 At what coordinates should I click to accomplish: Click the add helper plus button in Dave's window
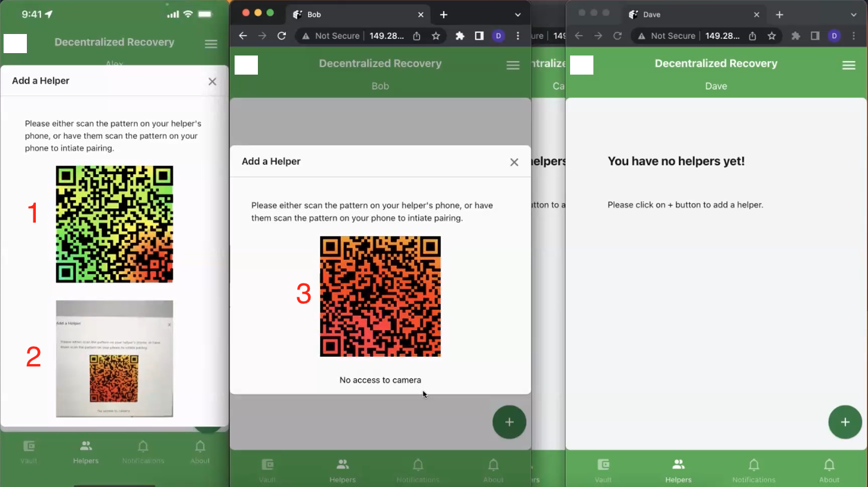pyautogui.click(x=845, y=422)
